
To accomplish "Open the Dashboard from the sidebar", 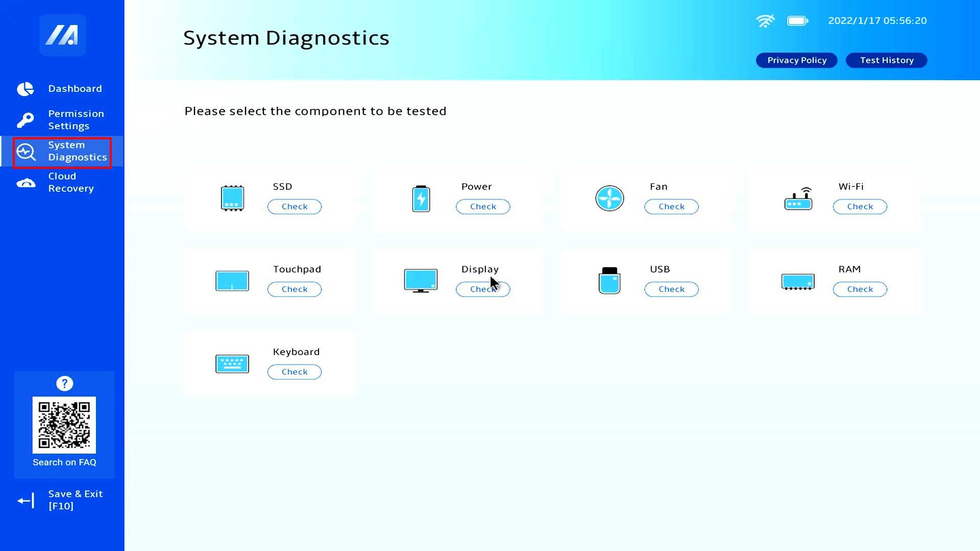I will (x=75, y=88).
